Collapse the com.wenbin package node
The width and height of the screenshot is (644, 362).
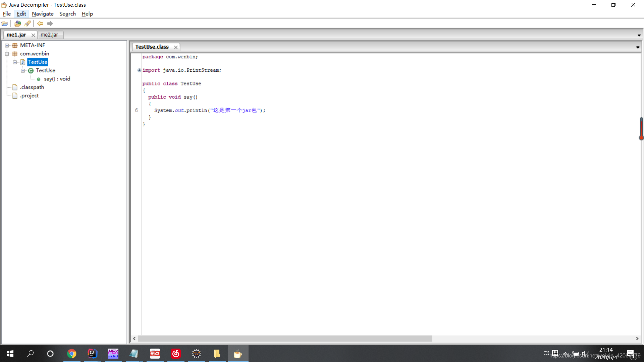point(7,54)
